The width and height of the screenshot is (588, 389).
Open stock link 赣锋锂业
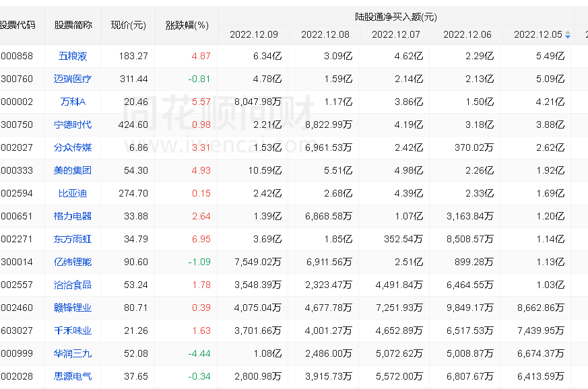(x=73, y=308)
